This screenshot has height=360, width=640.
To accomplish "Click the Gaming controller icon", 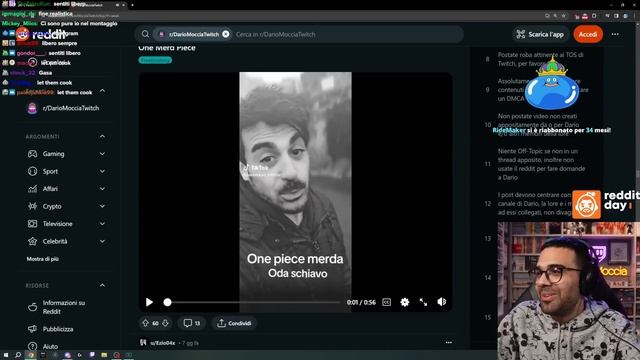I will [x=32, y=154].
